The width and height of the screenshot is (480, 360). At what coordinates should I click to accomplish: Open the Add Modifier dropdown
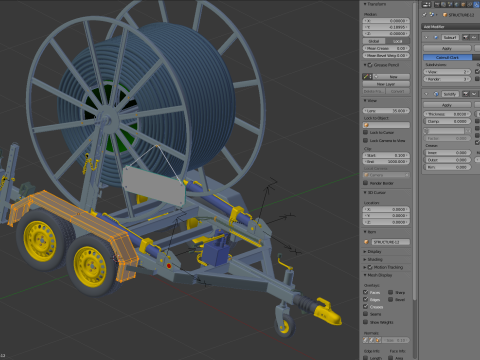[x=451, y=27]
